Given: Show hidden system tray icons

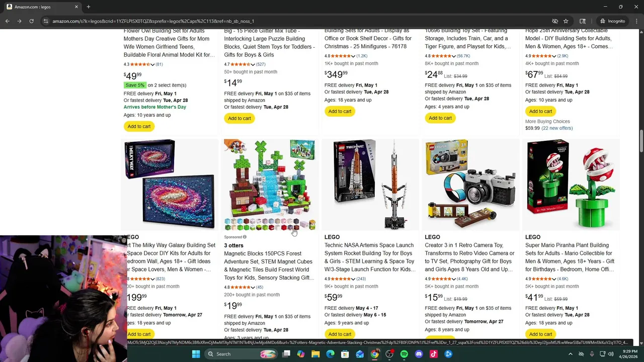Looking at the screenshot, I should tap(570, 354).
